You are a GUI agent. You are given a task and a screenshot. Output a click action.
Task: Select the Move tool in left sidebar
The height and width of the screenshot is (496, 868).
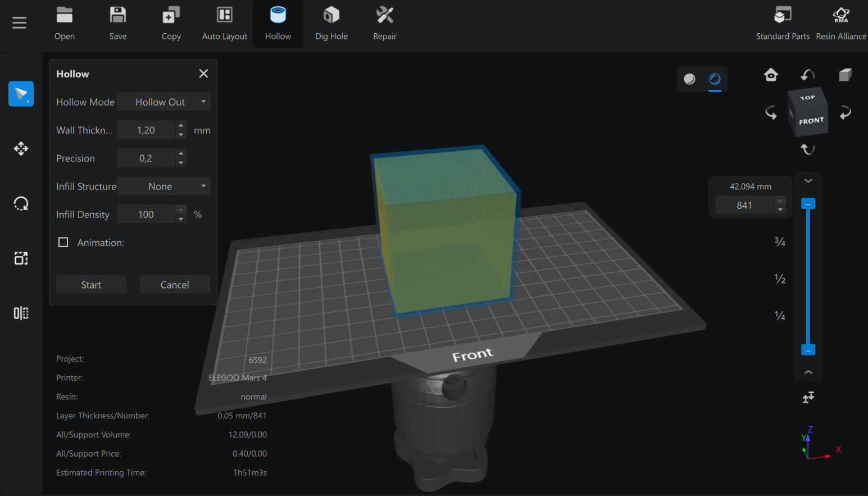click(x=21, y=148)
